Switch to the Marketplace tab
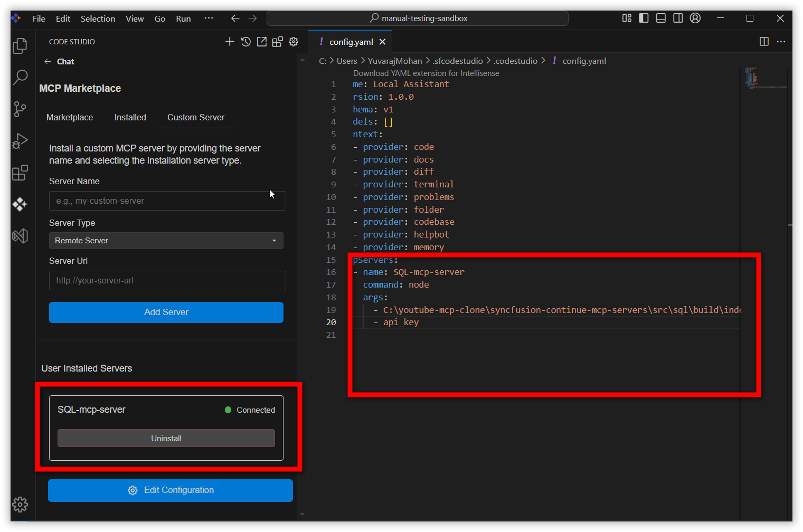Screen dimensions: 803x532 click(70, 117)
